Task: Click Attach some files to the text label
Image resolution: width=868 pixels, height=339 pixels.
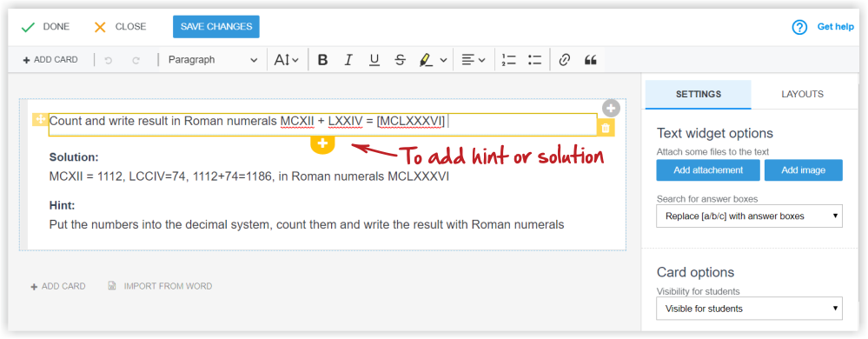Action: (x=713, y=152)
